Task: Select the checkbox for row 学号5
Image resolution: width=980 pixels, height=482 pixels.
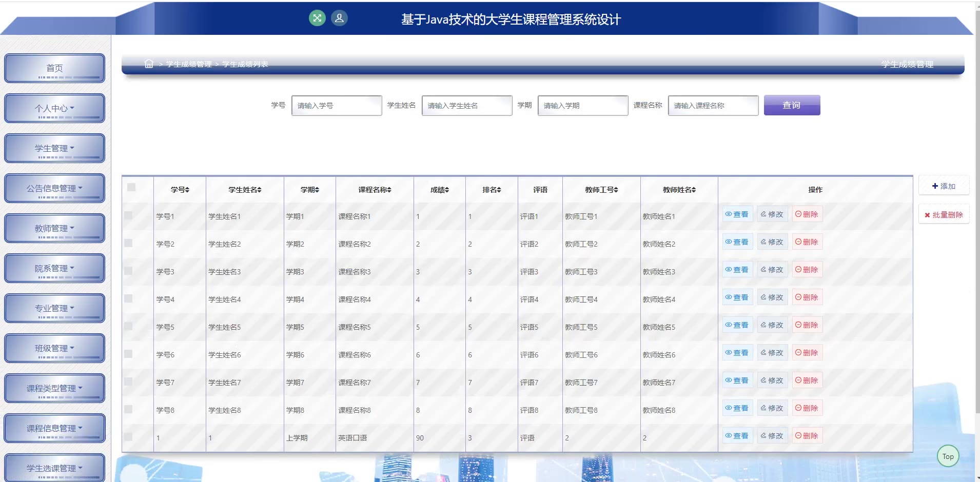Action: pyautogui.click(x=128, y=326)
